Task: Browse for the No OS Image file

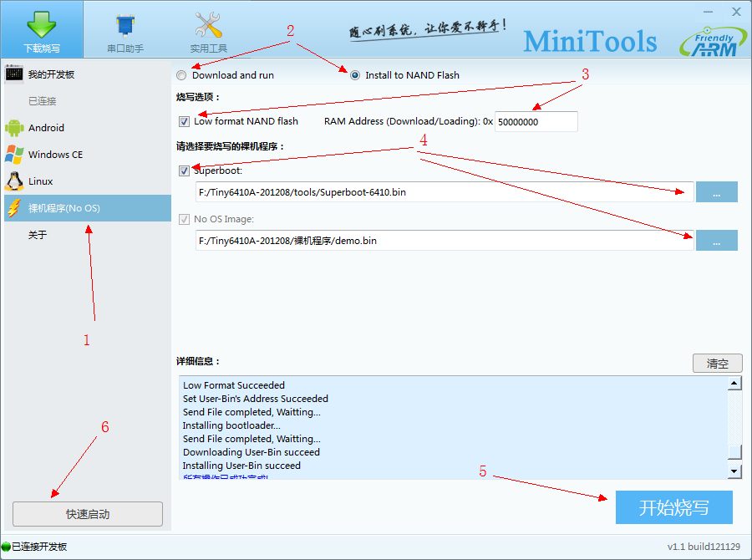Action: pos(717,241)
